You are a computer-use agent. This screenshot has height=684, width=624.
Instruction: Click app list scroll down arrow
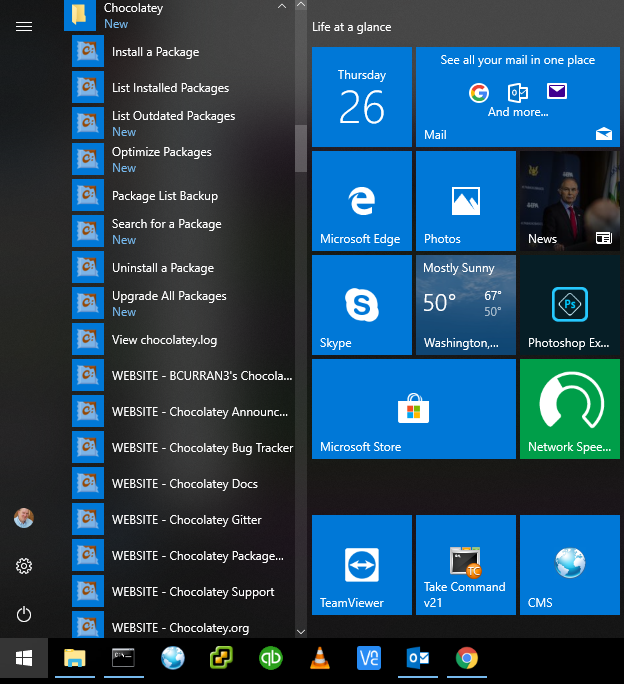coord(301,632)
